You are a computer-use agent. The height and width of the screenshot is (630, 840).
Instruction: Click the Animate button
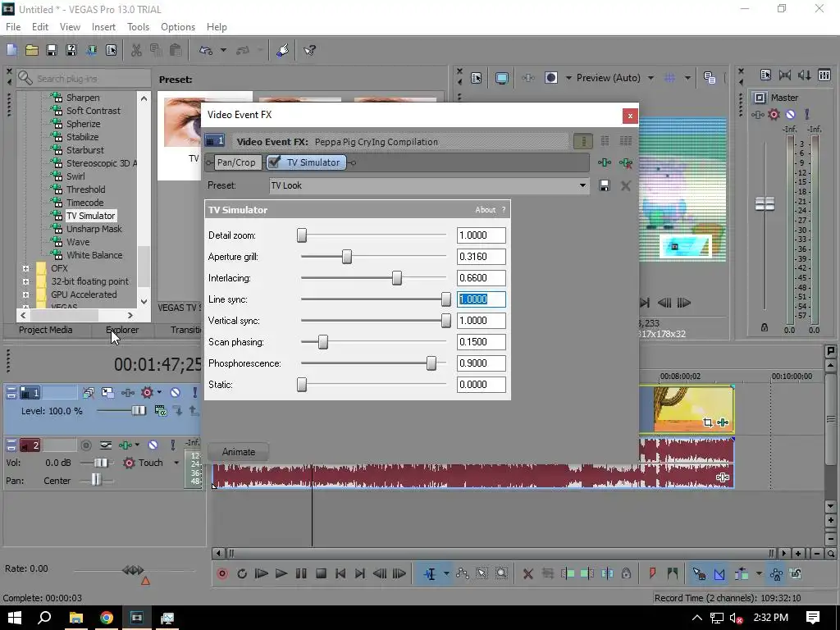click(239, 452)
